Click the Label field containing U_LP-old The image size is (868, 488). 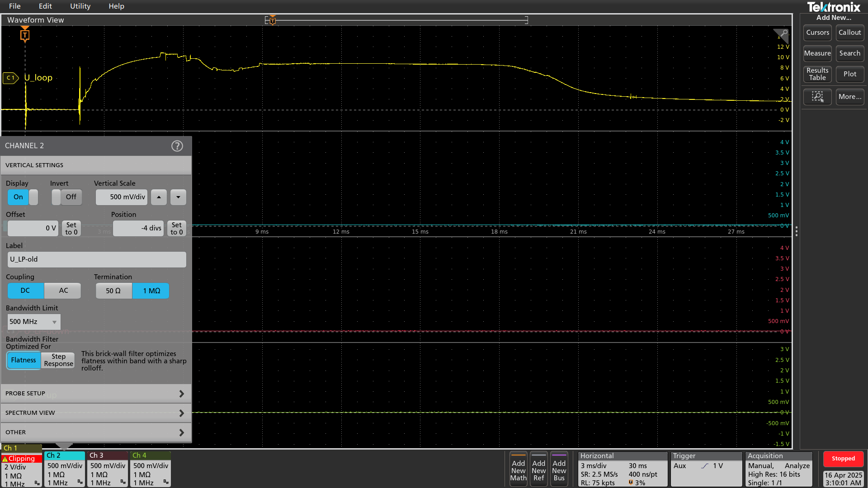97,259
